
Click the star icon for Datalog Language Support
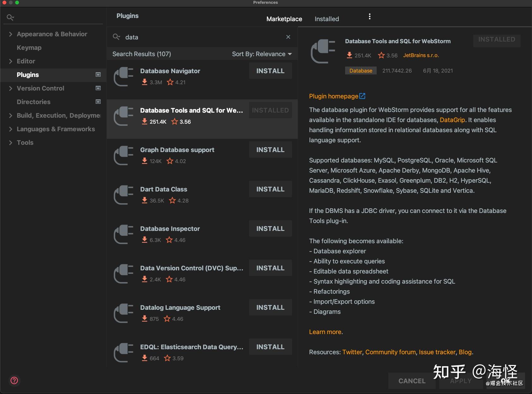point(167,319)
